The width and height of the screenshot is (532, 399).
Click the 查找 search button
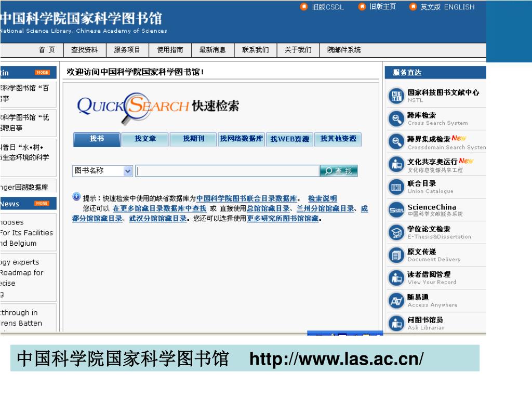pyautogui.click(x=339, y=171)
